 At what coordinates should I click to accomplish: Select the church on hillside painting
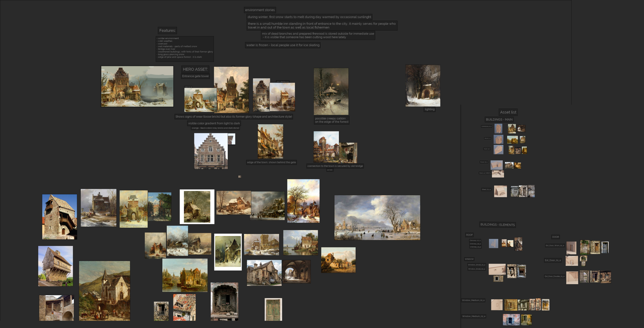pos(104,291)
